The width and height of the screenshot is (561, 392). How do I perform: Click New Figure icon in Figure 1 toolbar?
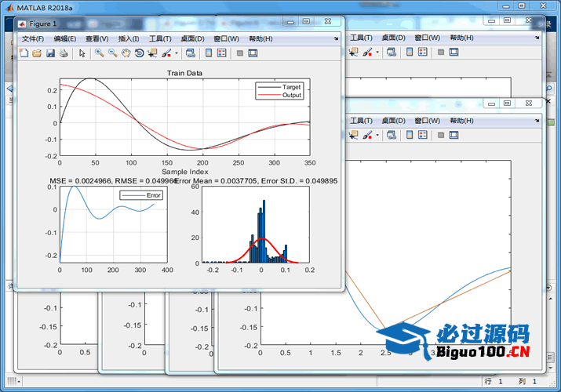click(24, 53)
